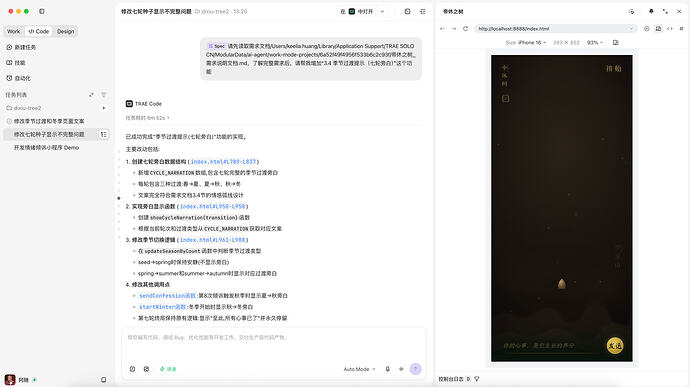
Task: Go forward in preview browser
Action: coord(454,29)
